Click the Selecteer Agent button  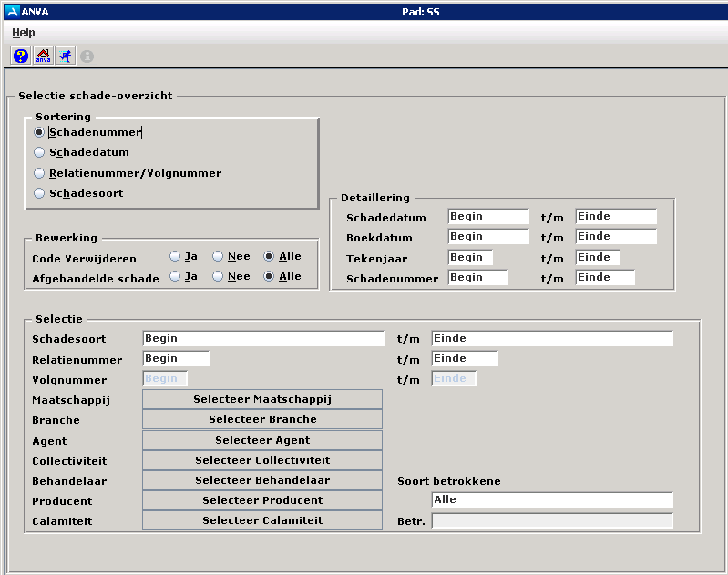pos(262,440)
